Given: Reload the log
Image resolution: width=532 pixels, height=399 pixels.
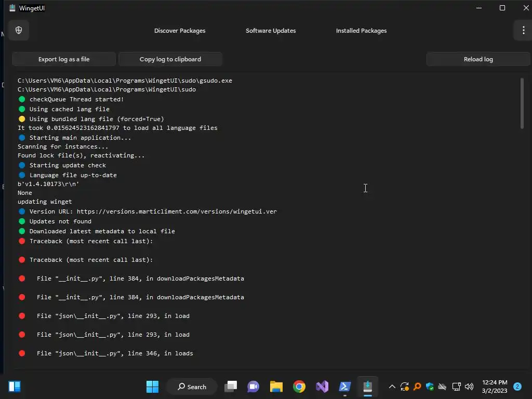Looking at the screenshot, I should click(x=478, y=59).
